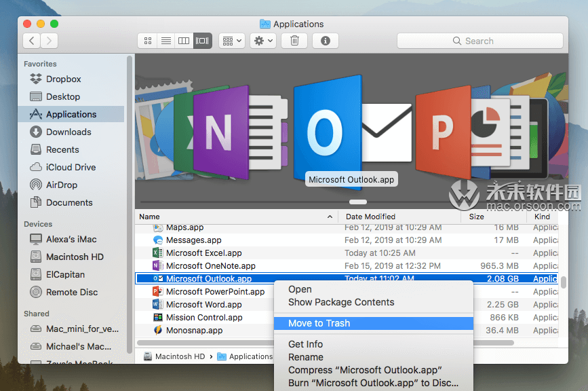This screenshot has height=391, width=588.
Task: Sort by Size column header
Action: [494, 217]
